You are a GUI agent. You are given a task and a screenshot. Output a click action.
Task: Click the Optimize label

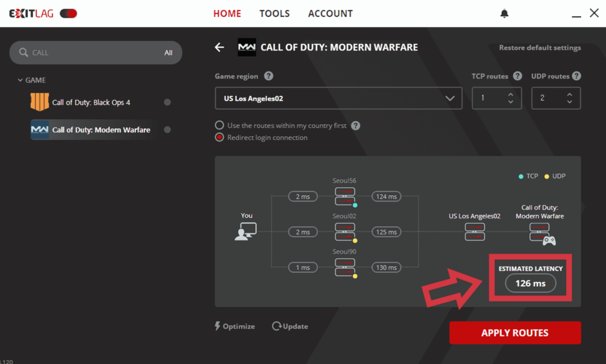coord(239,326)
